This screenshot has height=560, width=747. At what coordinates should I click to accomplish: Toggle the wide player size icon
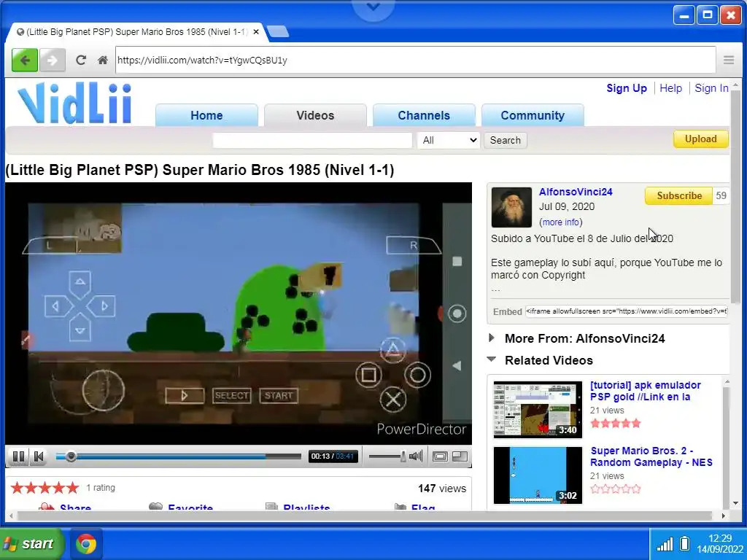point(440,456)
